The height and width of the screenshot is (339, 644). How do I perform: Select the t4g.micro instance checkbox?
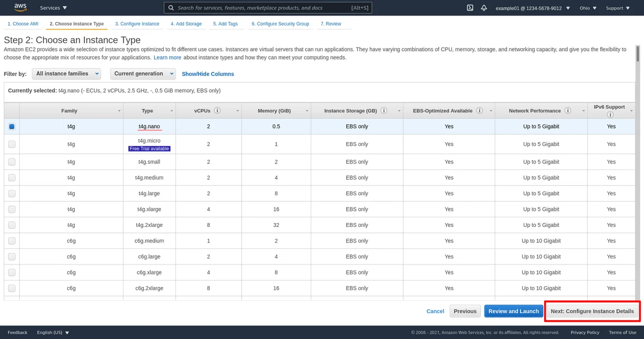(12, 144)
